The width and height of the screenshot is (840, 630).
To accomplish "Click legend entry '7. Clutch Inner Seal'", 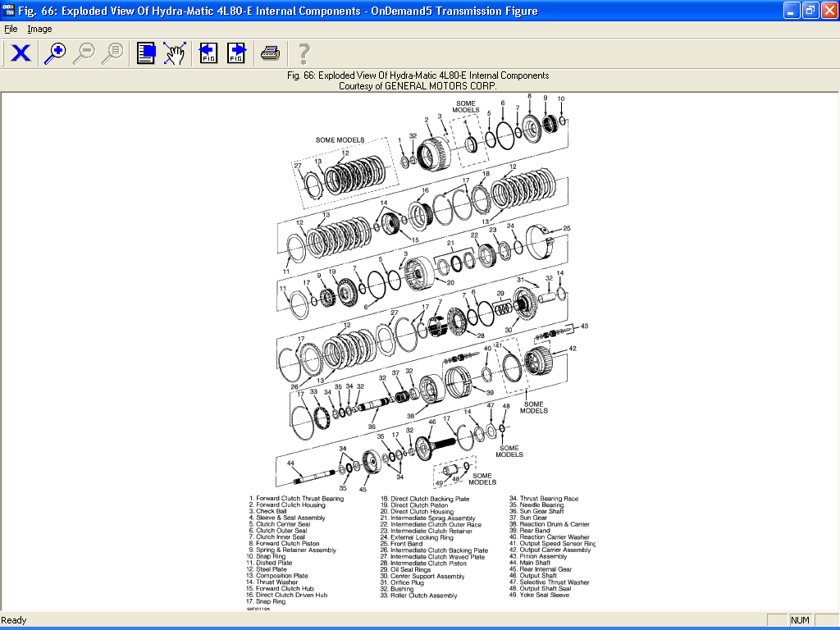I will coord(277,536).
